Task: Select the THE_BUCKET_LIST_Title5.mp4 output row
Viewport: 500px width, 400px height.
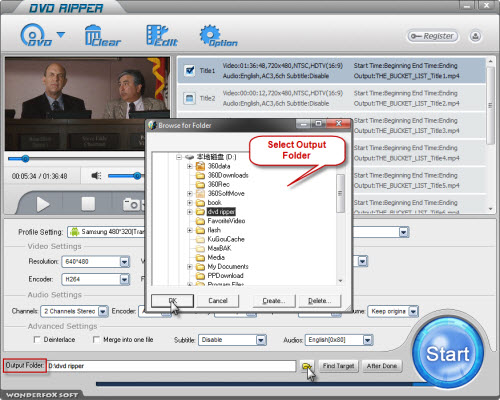Action: pyautogui.click(x=406, y=186)
